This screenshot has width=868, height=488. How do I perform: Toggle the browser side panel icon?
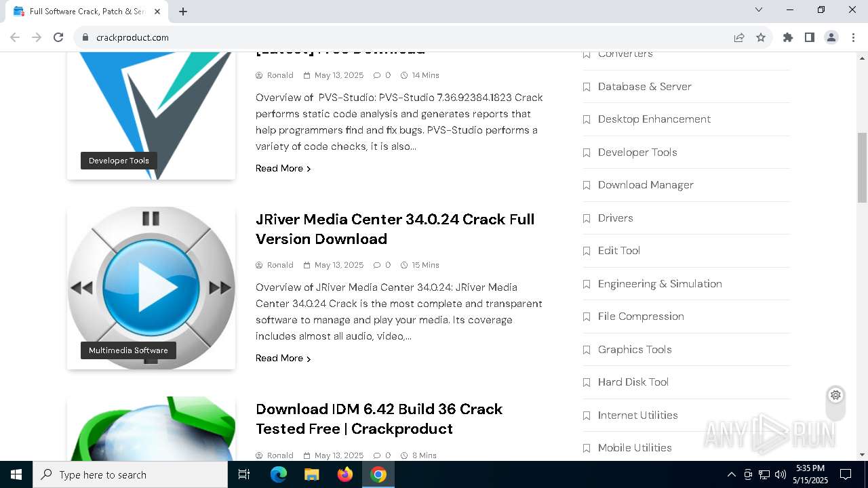pyautogui.click(x=810, y=37)
